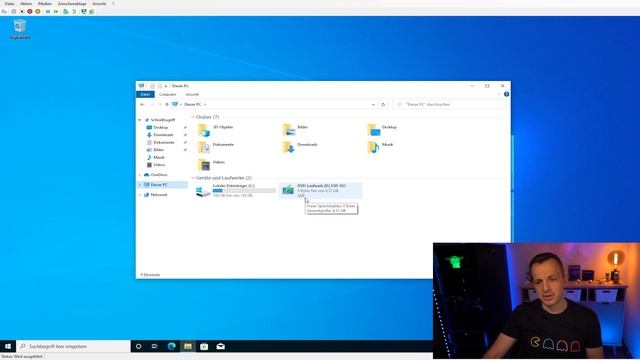Viewport: 640px width, 360px height.
Task: Click File Explorer icon on taskbar
Action: 188,346
